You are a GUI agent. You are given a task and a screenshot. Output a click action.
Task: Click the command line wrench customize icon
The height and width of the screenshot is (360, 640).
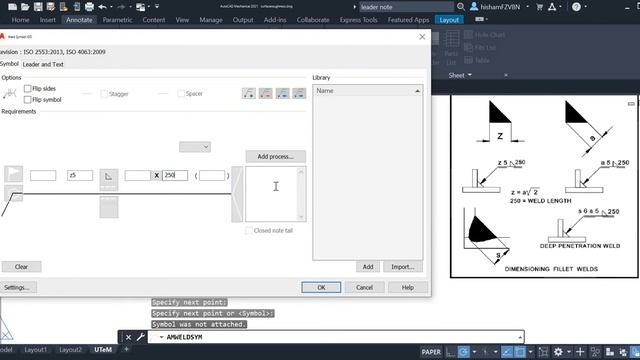coord(140,337)
